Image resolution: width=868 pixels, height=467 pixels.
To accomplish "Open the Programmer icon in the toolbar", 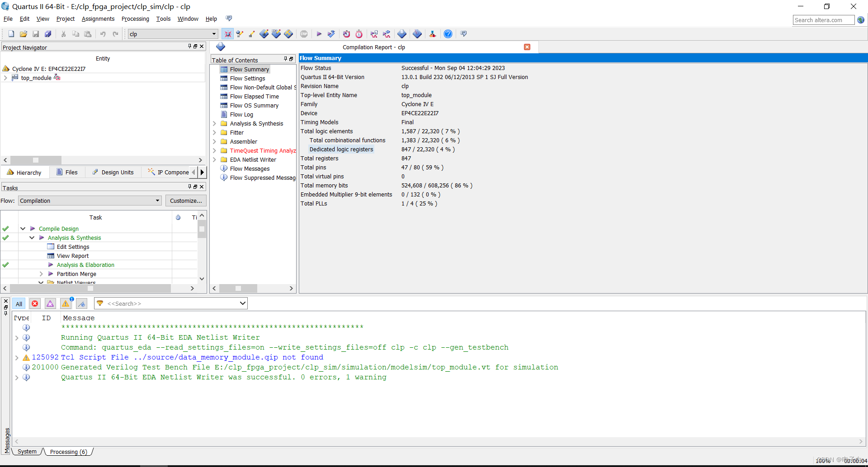I will pos(417,34).
